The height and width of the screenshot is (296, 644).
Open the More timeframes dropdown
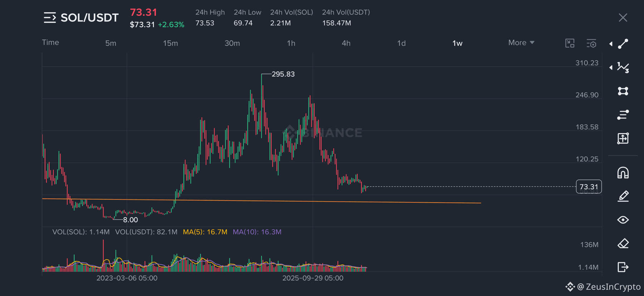pyautogui.click(x=521, y=43)
